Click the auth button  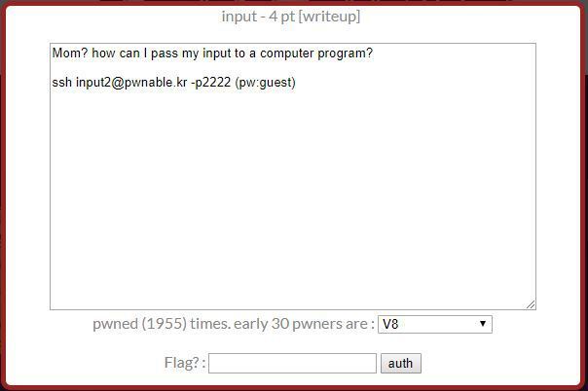401,364
